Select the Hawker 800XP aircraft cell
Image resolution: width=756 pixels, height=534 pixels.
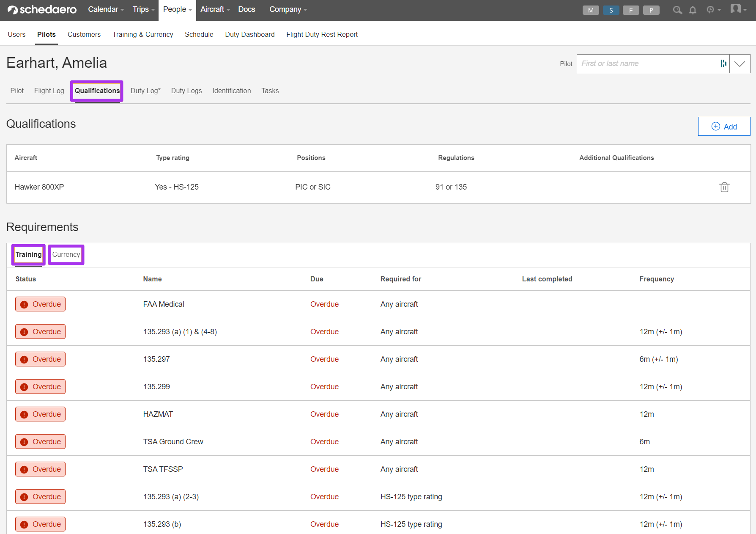click(39, 187)
